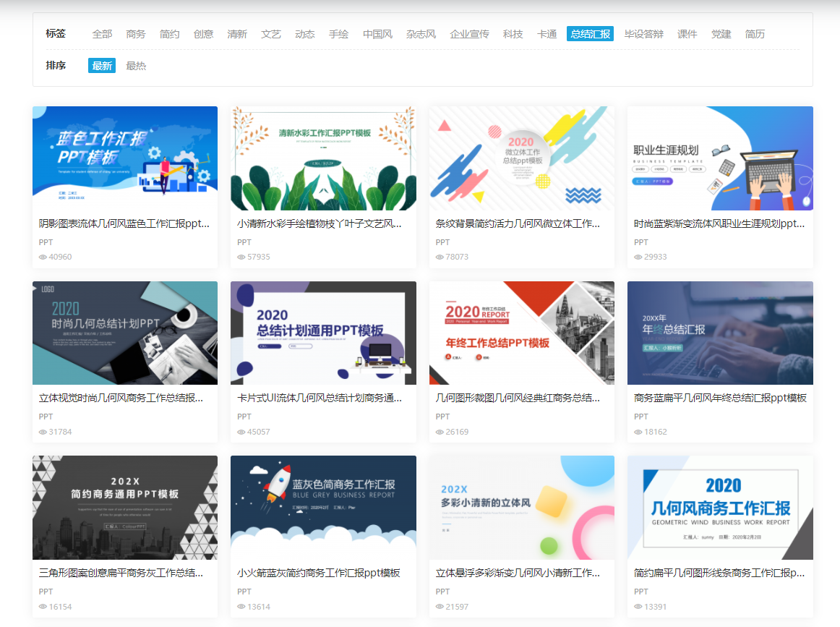Open the 年终工作总结PPT模板 red thumbnail
840x627 pixels.
(522, 333)
